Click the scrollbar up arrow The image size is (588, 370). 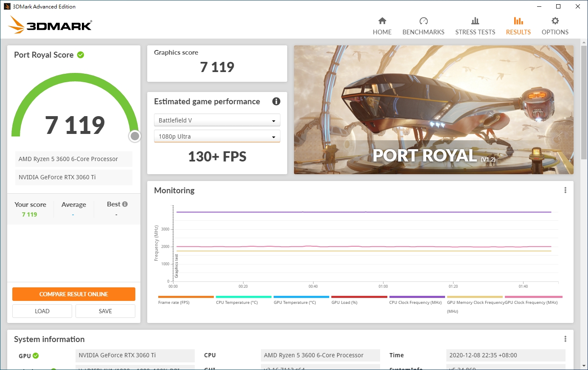(584, 42)
